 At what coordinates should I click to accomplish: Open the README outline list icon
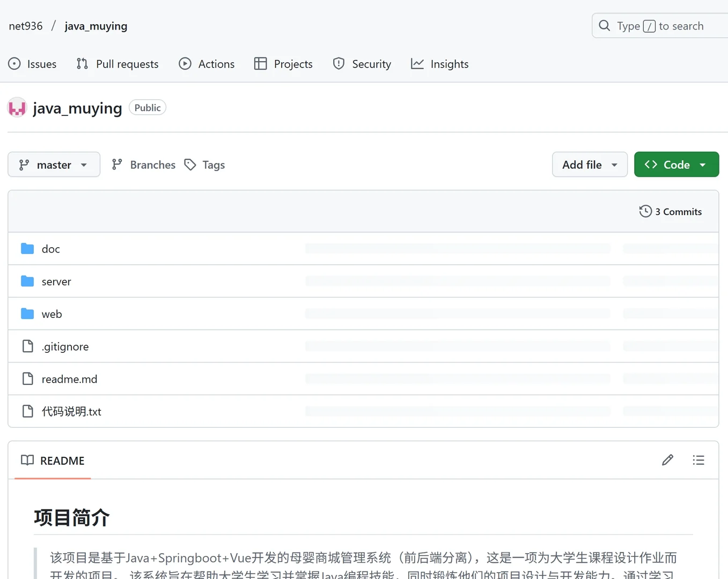pos(698,460)
